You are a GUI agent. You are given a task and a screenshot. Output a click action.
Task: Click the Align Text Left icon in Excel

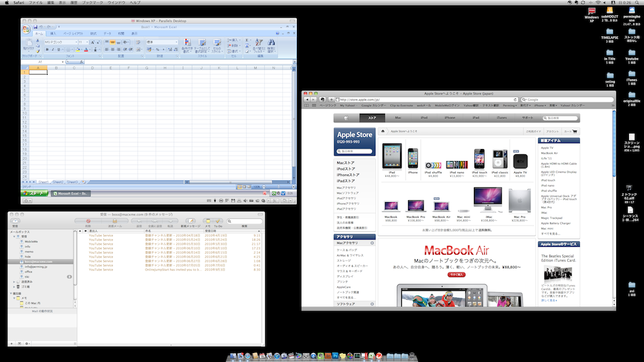pos(106,49)
